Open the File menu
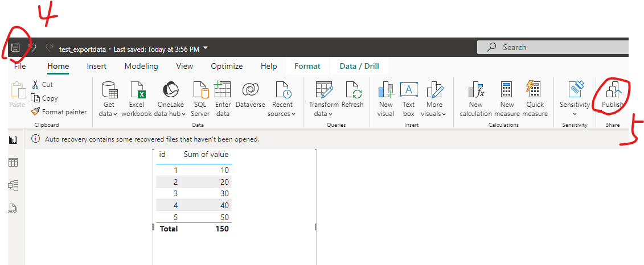The image size is (644, 265). 20,66
